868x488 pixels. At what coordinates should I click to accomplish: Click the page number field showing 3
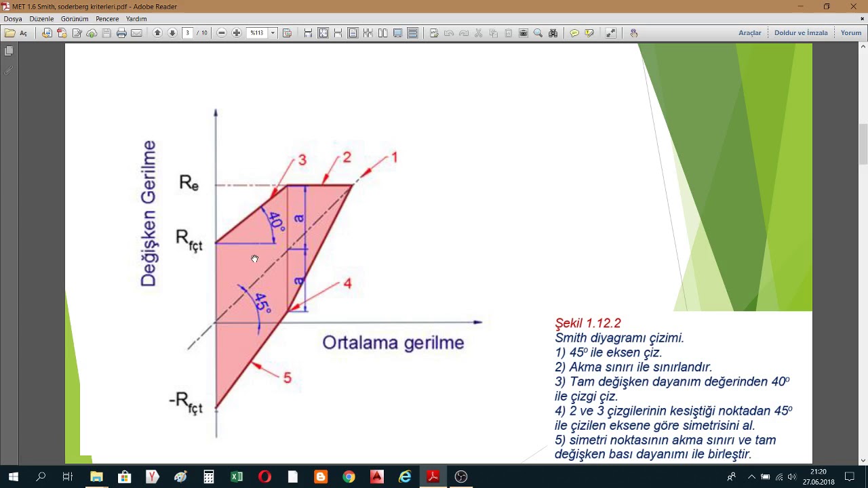pos(188,33)
